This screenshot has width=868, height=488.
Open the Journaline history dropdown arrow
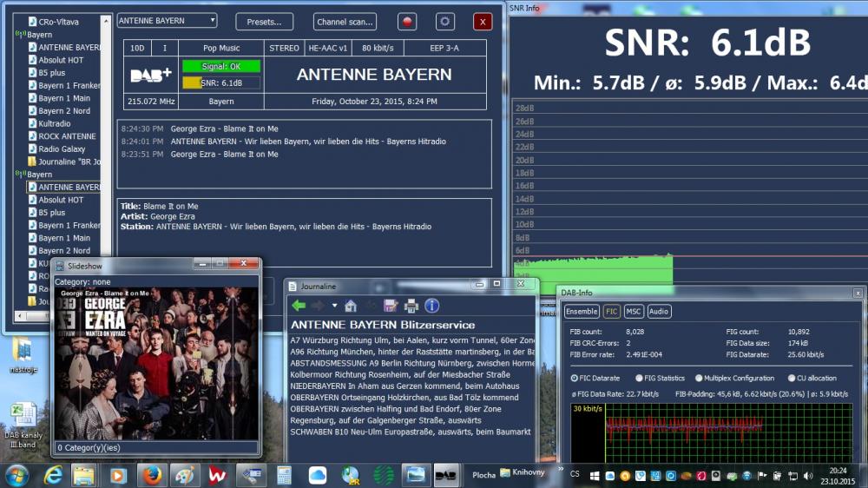334,305
